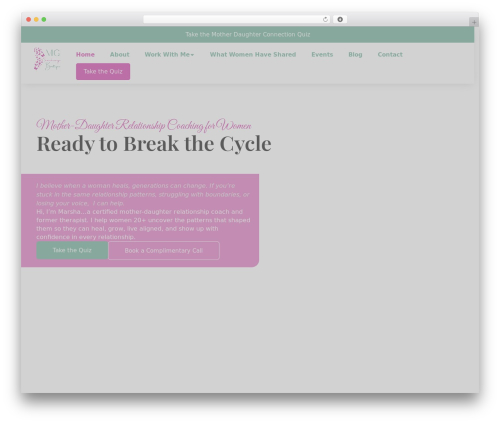Open Take the Mother Daughter Connection Quiz banner
500x423 pixels.
tap(248, 34)
